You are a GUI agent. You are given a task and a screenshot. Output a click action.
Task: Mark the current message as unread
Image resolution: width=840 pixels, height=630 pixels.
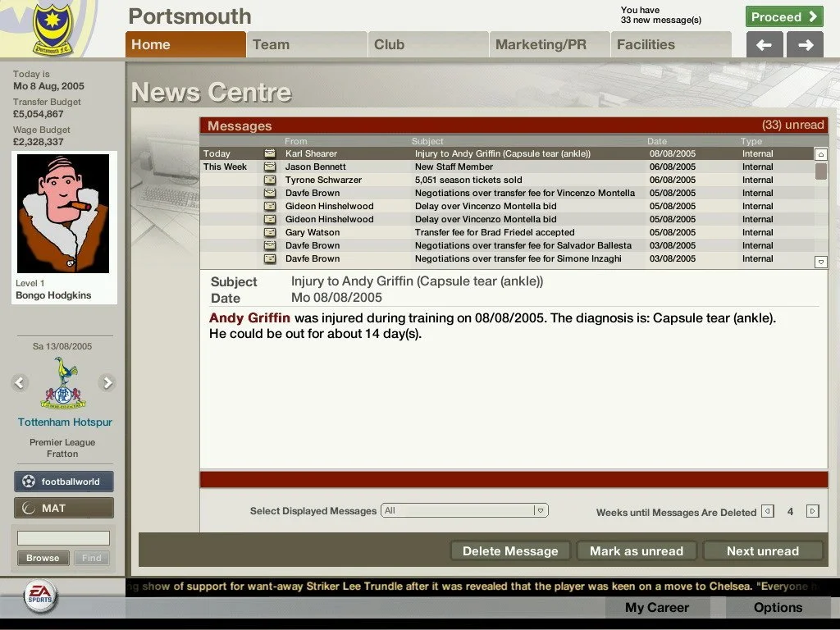(x=636, y=551)
